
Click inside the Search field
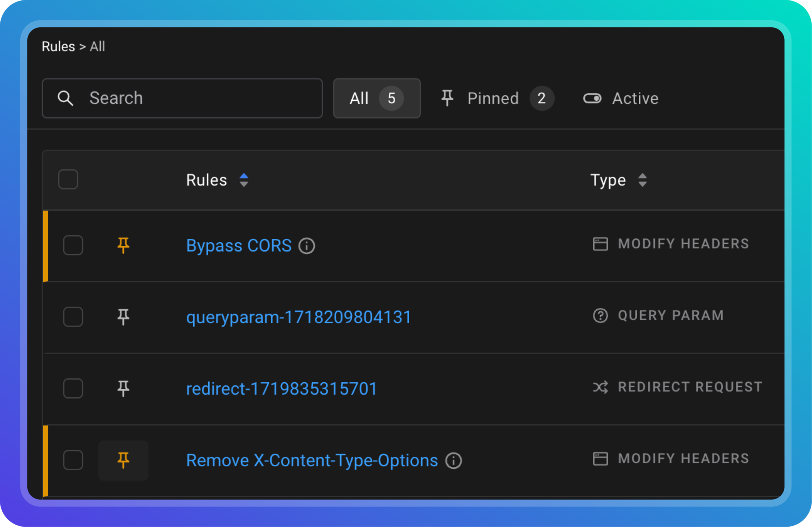click(178, 98)
